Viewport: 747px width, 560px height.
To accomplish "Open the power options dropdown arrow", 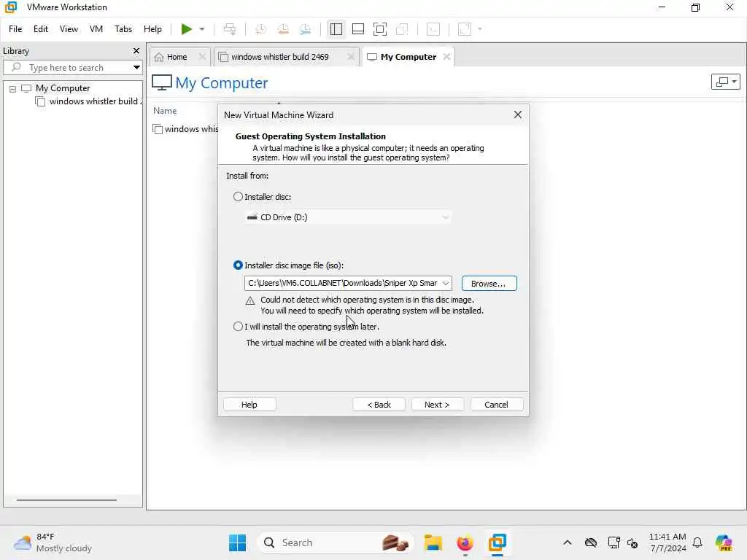I will click(x=202, y=29).
